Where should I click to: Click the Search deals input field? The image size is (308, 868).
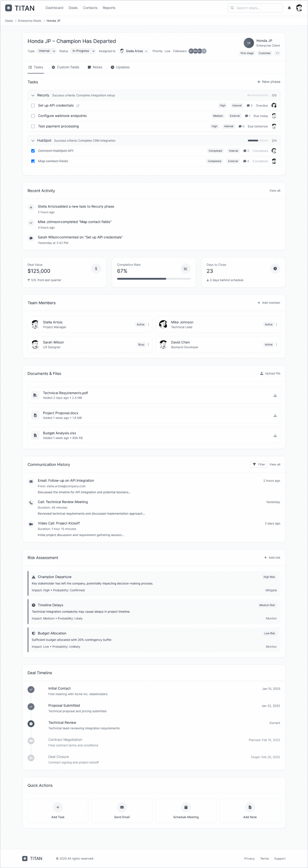pyautogui.click(x=255, y=8)
